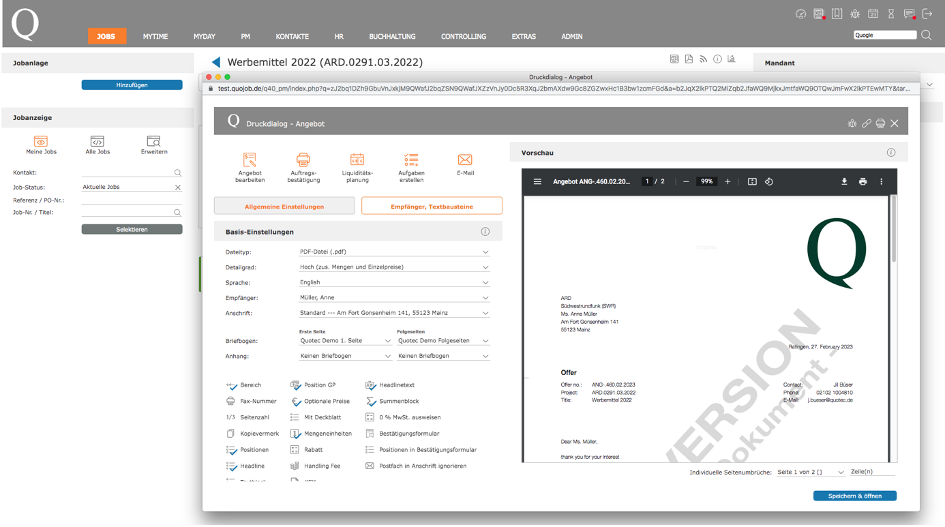Zoom in the PDF preview with plus
Image resolution: width=945 pixels, height=527 pixels.
click(x=727, y=181)
